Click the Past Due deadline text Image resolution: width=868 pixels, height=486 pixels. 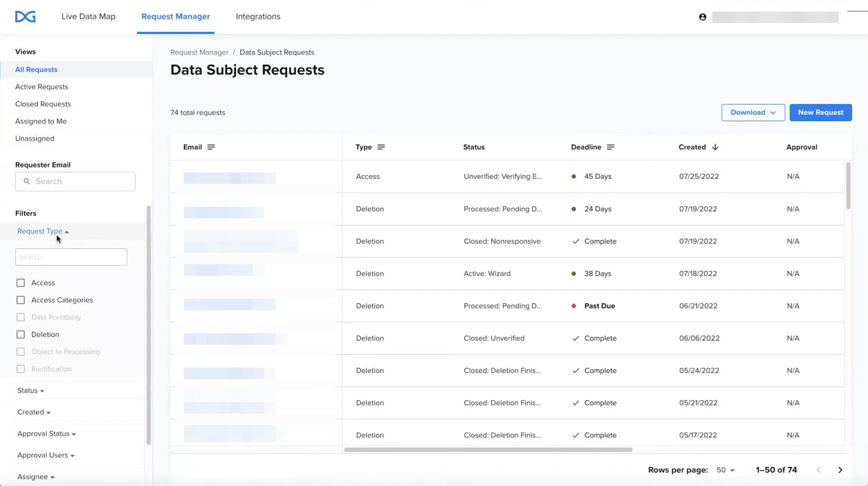click(600, 306)
